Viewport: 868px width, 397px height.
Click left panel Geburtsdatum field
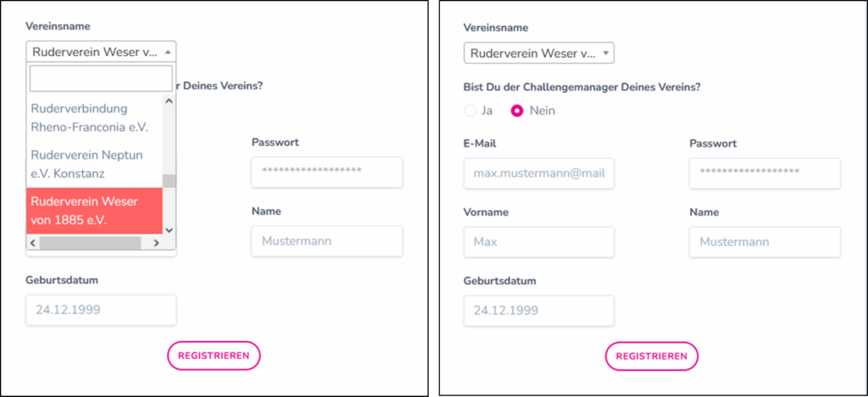point(101,310)
